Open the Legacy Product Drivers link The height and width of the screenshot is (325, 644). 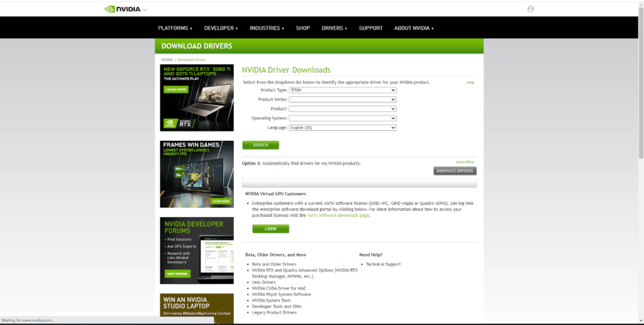pos(274,312)
